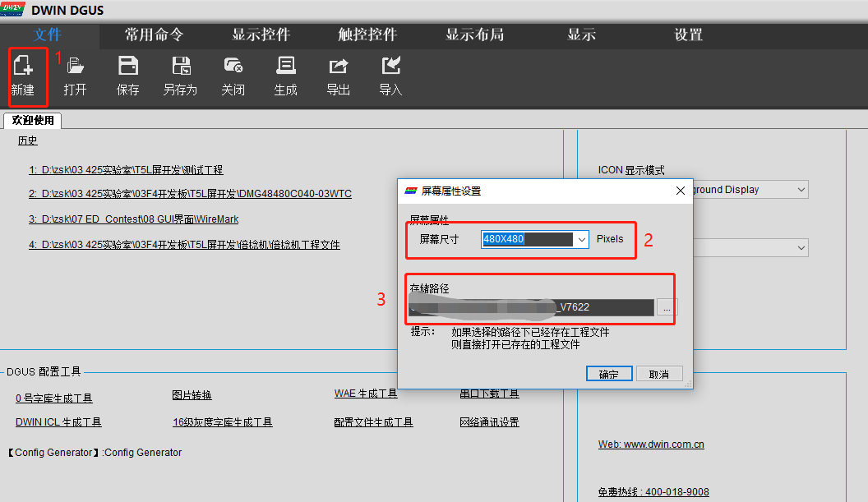Open the 配置文件生成工具 link

point(374,422)
